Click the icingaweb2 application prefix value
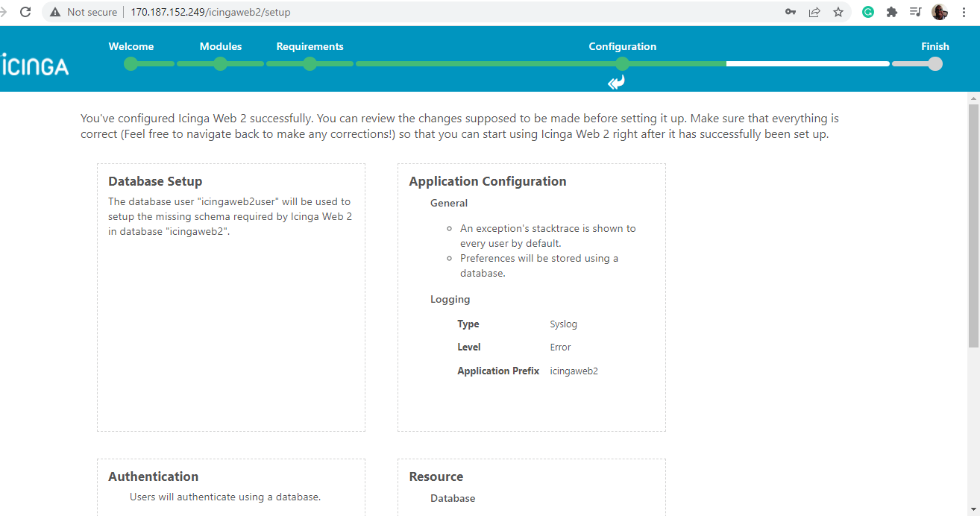 tap(574, 371)
